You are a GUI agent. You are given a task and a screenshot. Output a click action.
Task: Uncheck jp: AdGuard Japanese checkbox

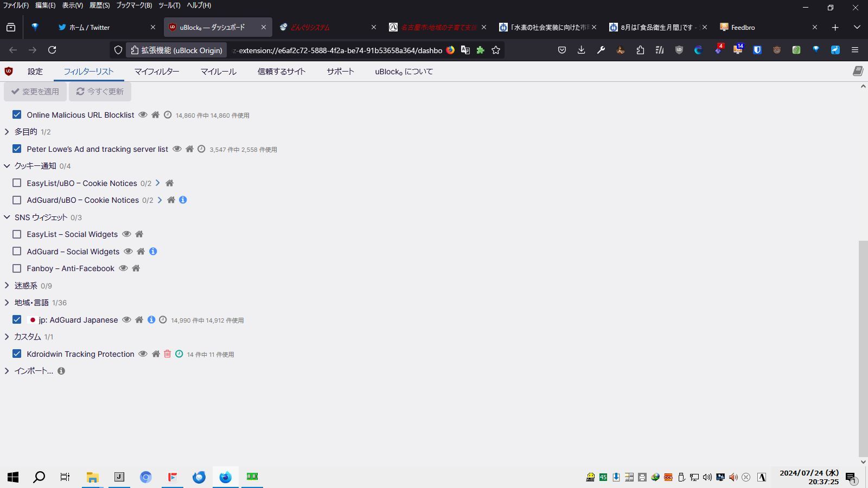(17, 319)
